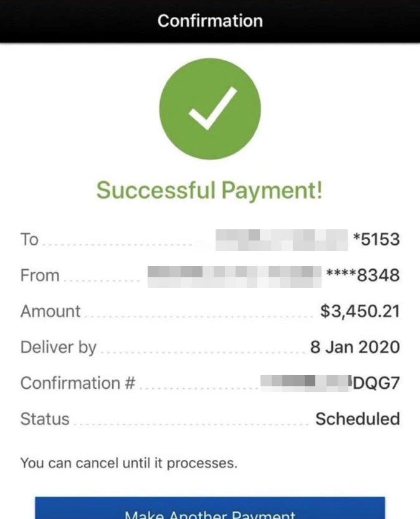Screen dimensions: 420x519
Task: Click the To field label
Action: pos(29,239)
